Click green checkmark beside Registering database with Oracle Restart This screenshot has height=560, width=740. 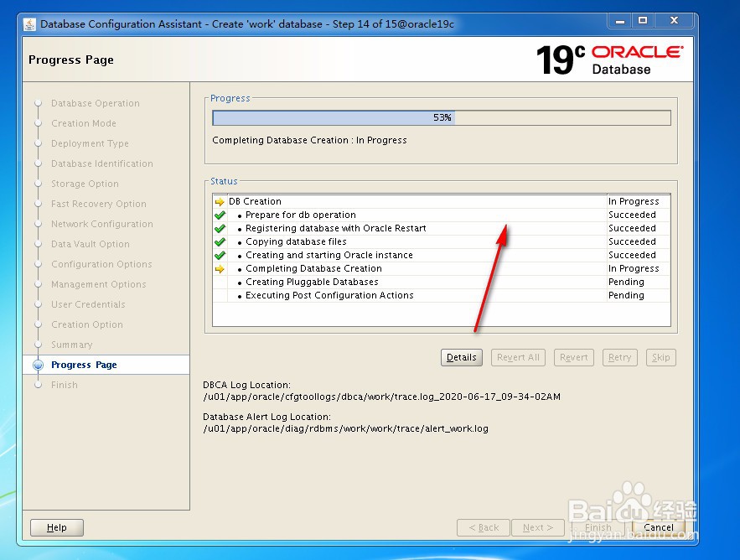coord(220,229)
